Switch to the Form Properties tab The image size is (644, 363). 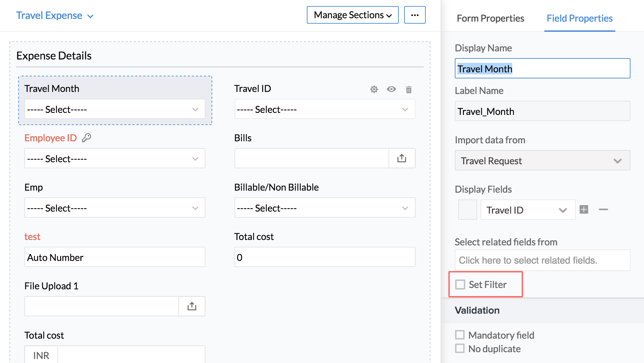pyautogui.click(x=490, y=18)
